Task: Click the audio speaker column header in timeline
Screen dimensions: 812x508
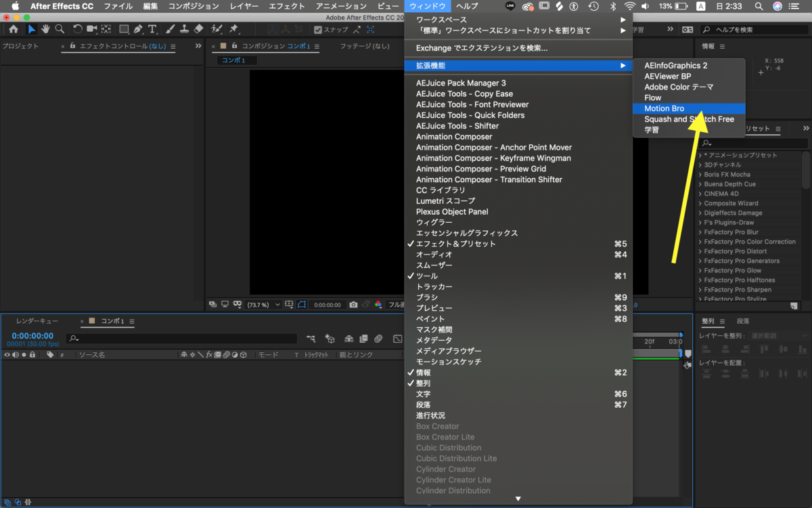Action: pos(16,354)
